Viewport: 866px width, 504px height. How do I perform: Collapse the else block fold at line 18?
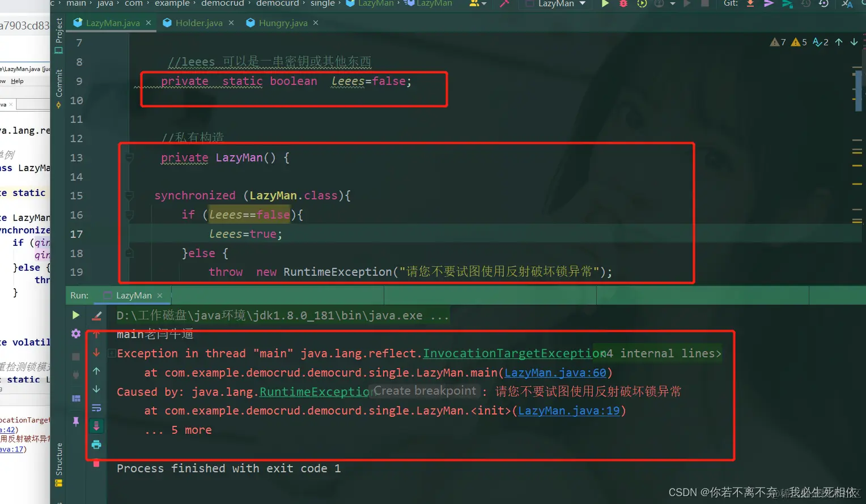[129, 253]
